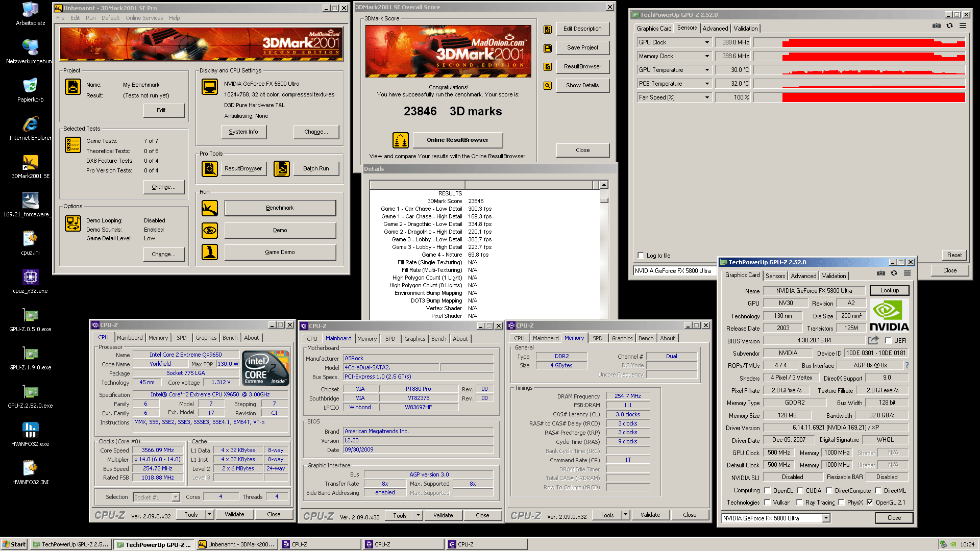The image size is (980, 551).
Task: Toggle OpenCL checkbox
Action: click(x=767, y=490)
